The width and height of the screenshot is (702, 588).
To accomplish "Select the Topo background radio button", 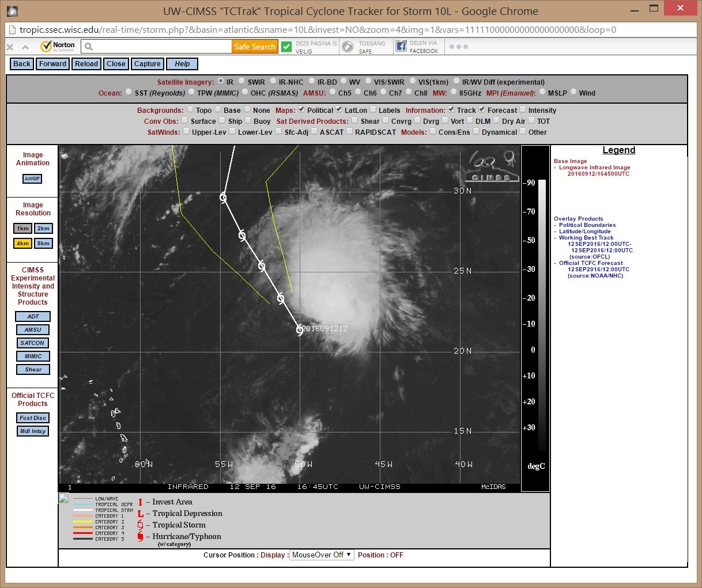I will [190, 109].
